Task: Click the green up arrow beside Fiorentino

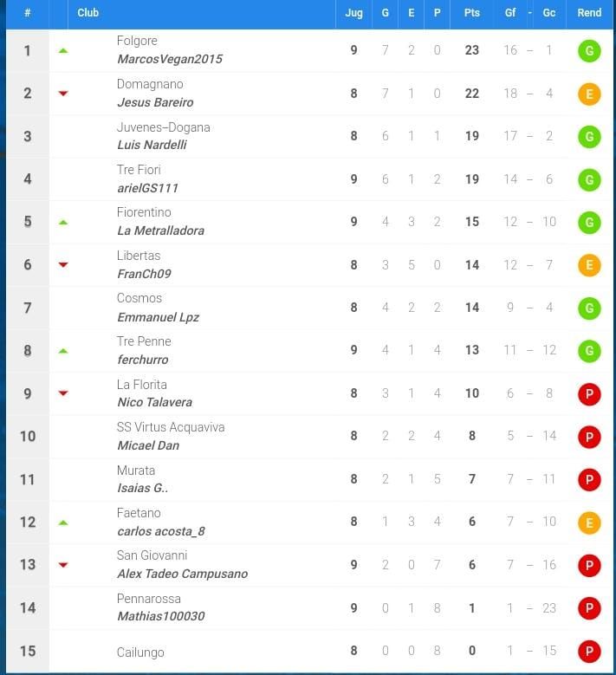Action: [x=63, y=223]
